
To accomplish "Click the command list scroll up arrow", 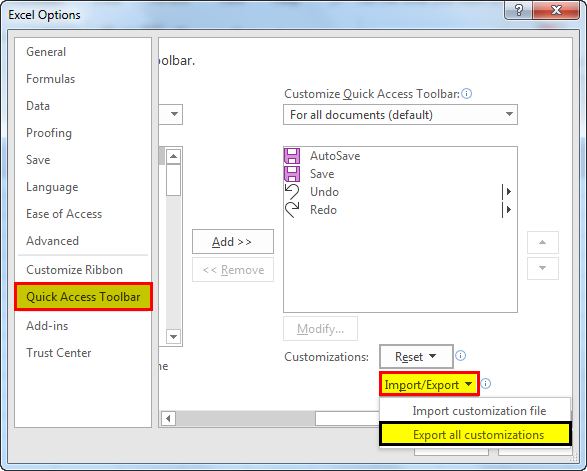I will [173, 156].
